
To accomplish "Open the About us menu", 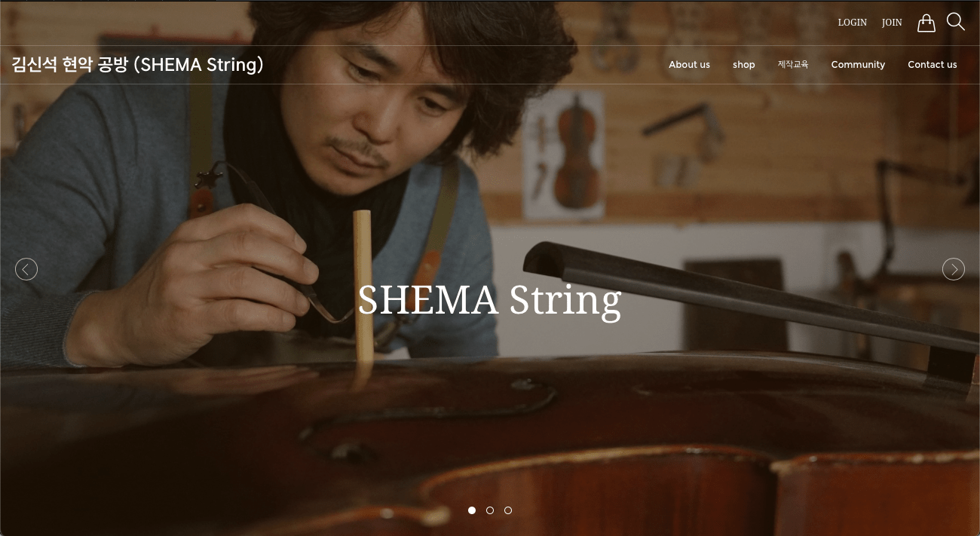I will 689,65.
